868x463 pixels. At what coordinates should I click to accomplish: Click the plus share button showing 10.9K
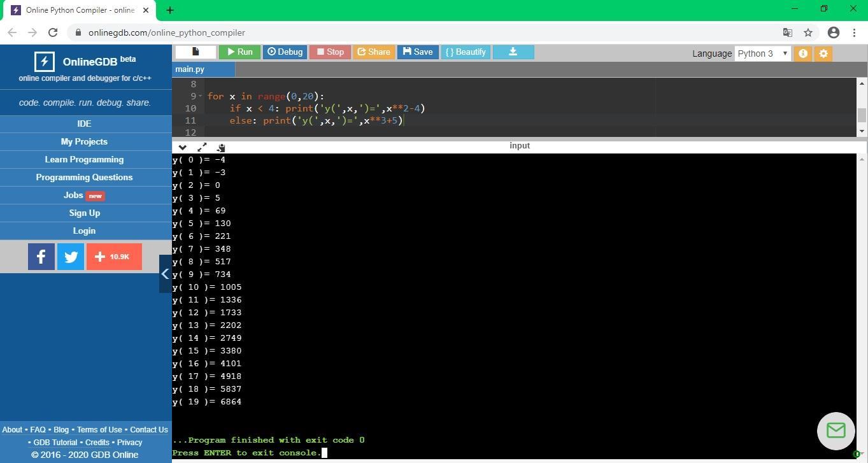(x=114, y=257)
